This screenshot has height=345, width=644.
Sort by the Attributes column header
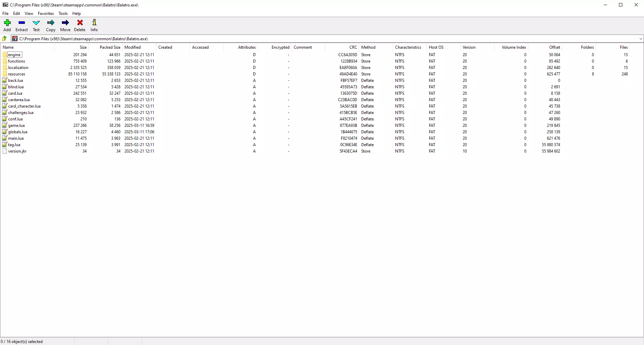click(x=240, y=47)
